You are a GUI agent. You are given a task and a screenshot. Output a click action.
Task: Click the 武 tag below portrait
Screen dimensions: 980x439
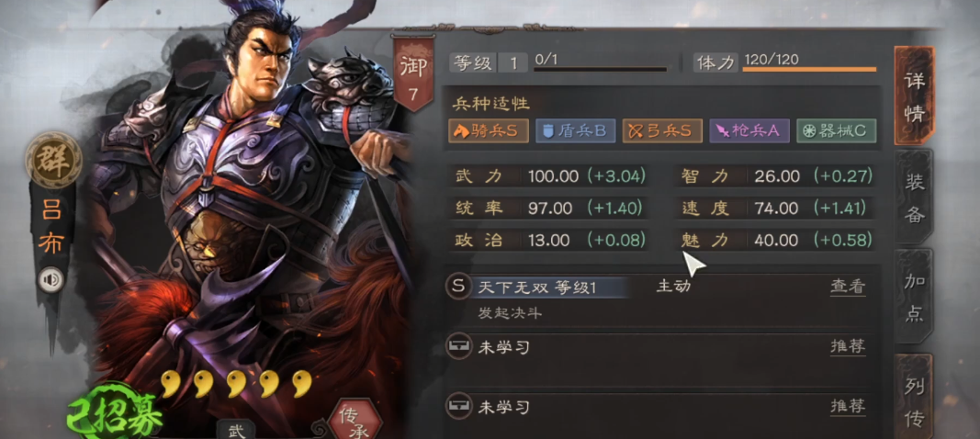click(x=236, y=430)
